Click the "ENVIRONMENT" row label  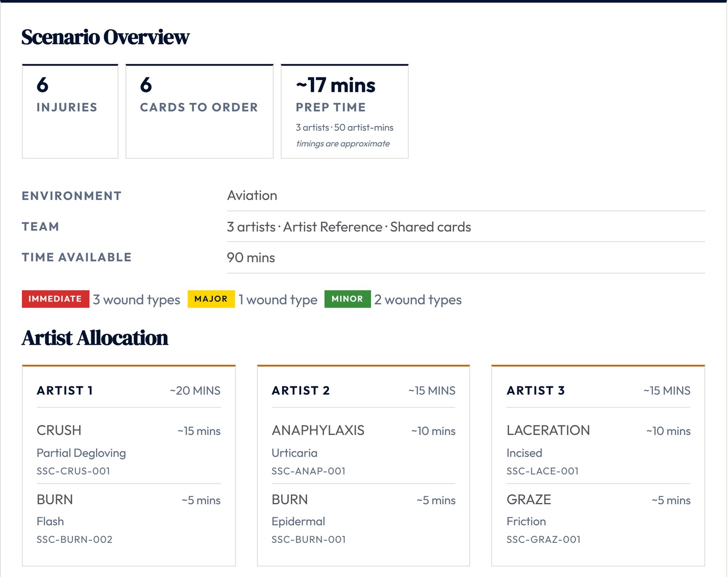71,196
